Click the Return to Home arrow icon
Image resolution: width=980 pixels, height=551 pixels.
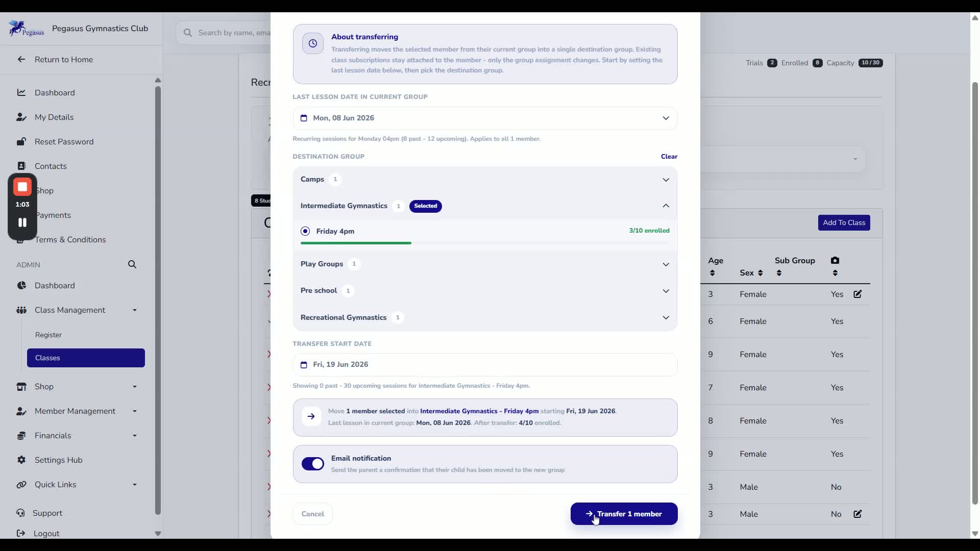pyautogui.click(x=21, y=59)
